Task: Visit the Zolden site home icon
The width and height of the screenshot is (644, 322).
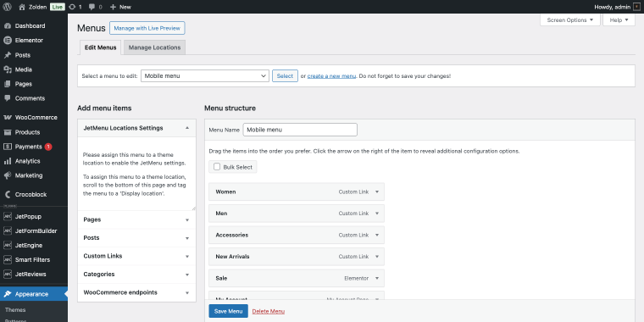Action: [22, 7]
